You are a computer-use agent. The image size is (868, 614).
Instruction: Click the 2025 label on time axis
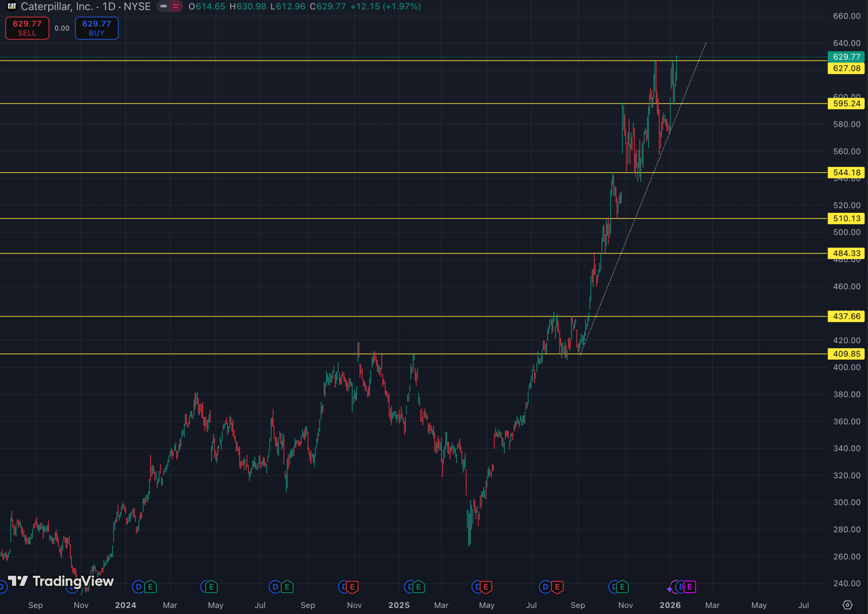point(399,605)
